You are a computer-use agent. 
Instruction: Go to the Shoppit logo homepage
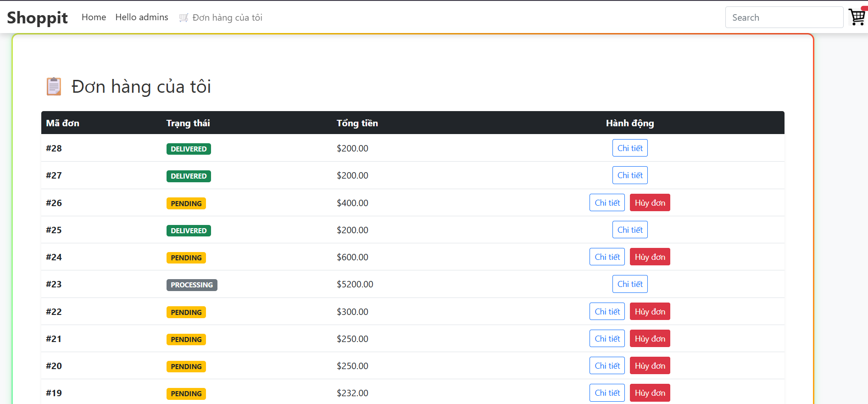tap(37, 17)
